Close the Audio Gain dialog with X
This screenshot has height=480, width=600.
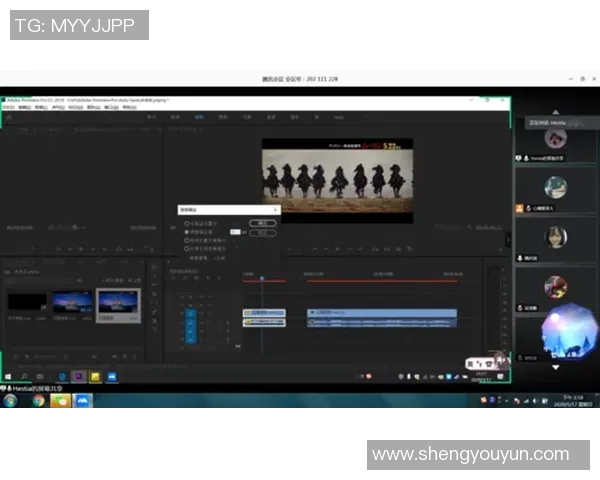point(275,210)
